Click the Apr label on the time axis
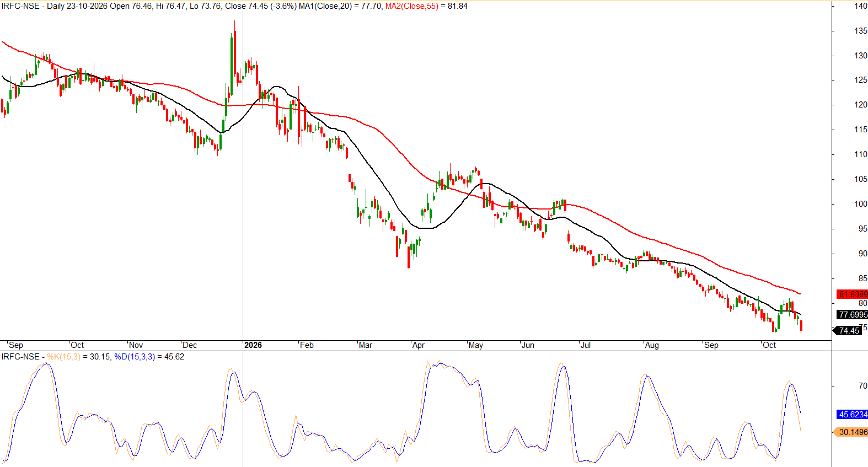 click(x=419, y=345)
